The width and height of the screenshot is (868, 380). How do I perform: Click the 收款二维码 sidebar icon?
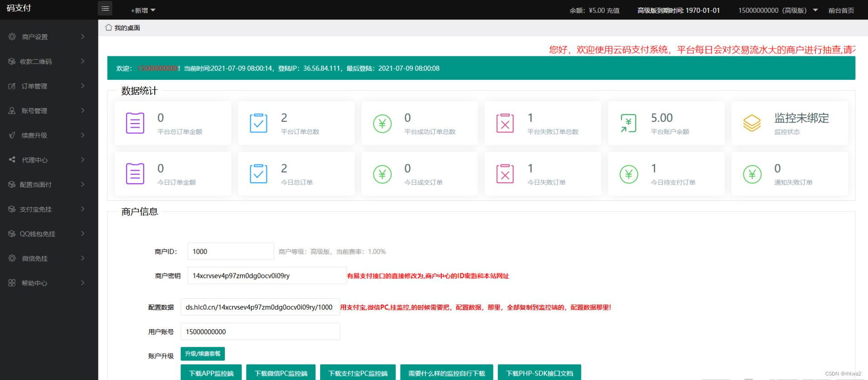[12, 61]
